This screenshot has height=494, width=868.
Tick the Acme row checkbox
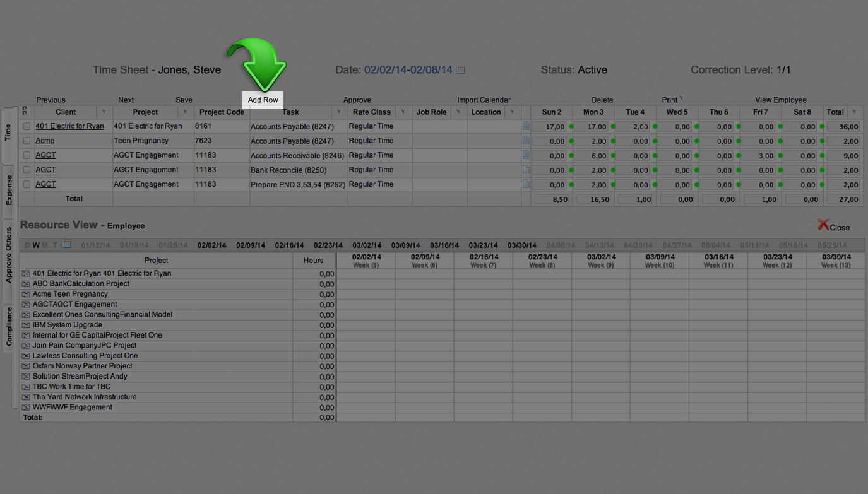point(27,141)
